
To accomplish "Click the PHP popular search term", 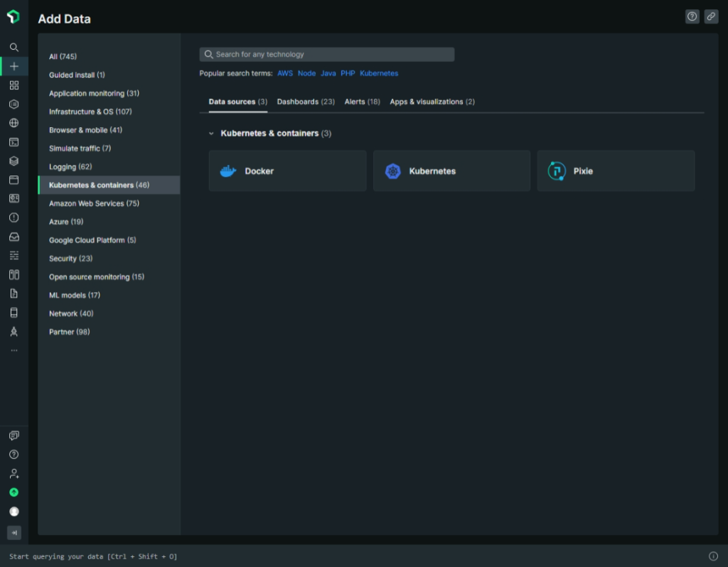I will pyautogui.click(x=348, y=73).
